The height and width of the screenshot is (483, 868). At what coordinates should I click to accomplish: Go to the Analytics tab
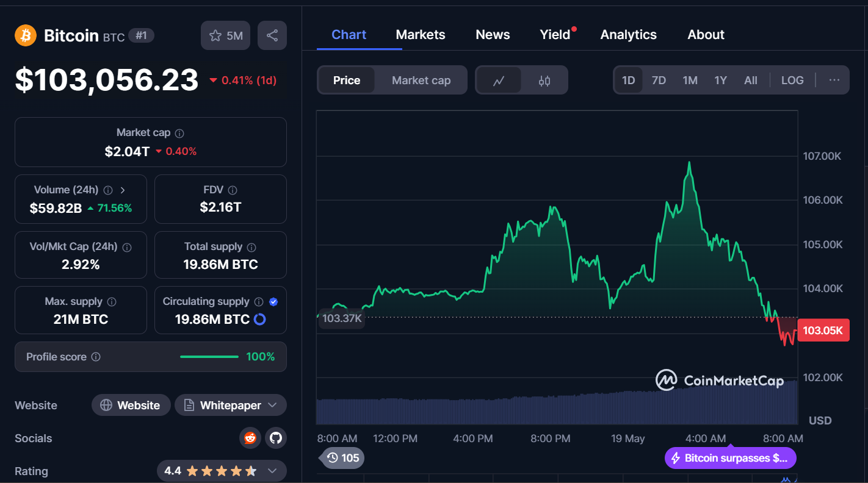629,35
